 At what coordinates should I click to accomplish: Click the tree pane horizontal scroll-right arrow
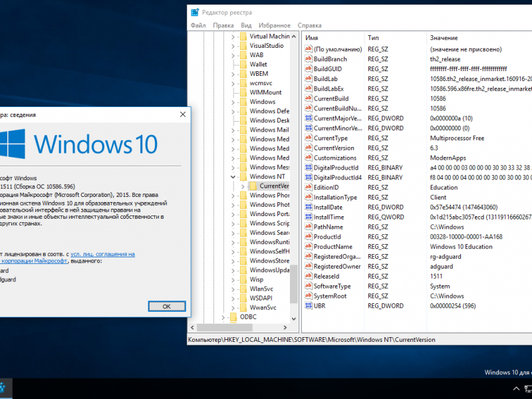pos(285,327)
